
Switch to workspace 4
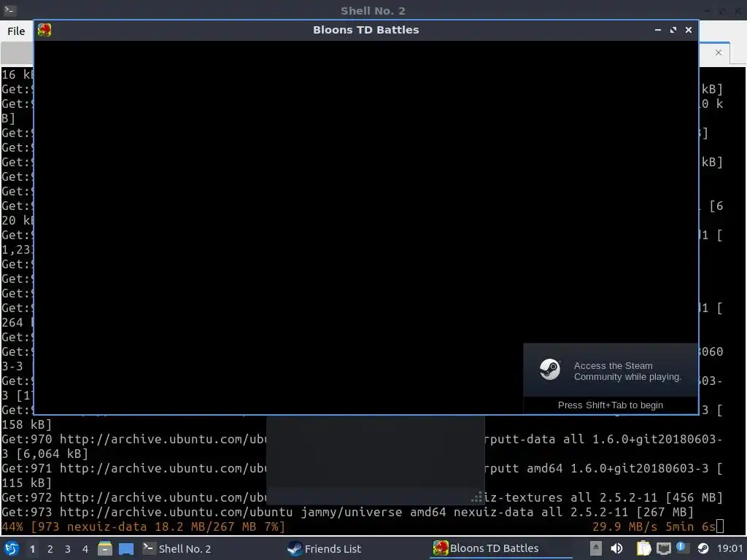tap(85, 549)
